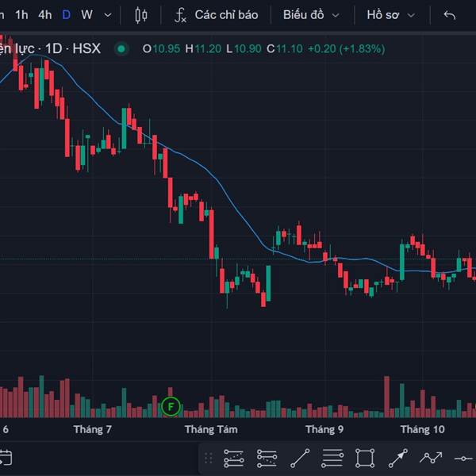
Task: Select the D daily timeframe
Action: click(66, 14)
